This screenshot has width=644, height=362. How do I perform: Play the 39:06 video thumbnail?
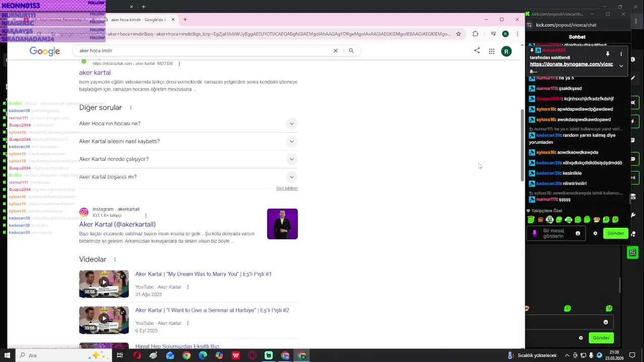104,320
